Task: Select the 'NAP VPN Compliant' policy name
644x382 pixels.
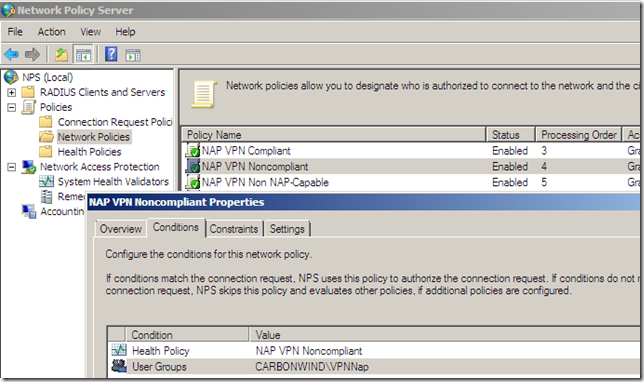Action: coord(246,151)
